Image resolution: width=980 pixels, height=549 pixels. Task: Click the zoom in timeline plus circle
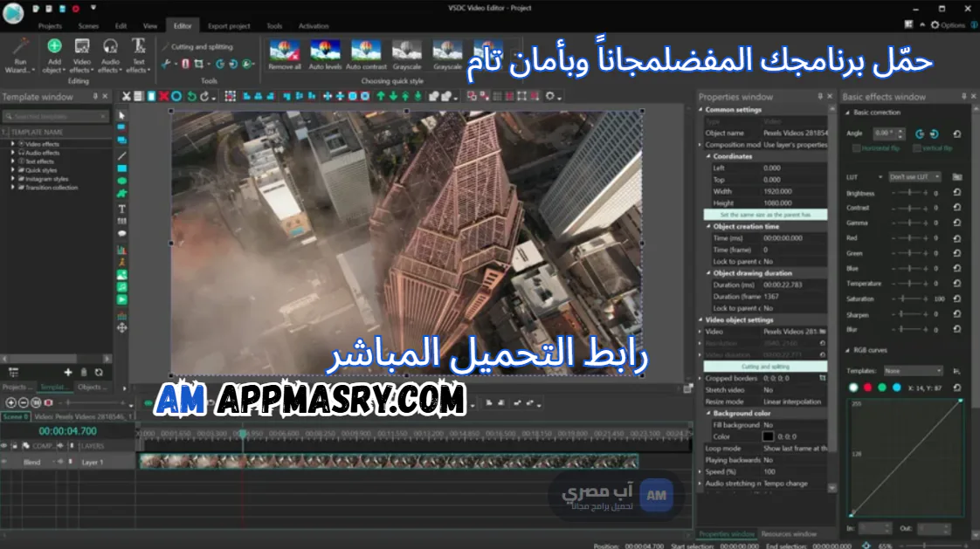(x=10, y=403)
